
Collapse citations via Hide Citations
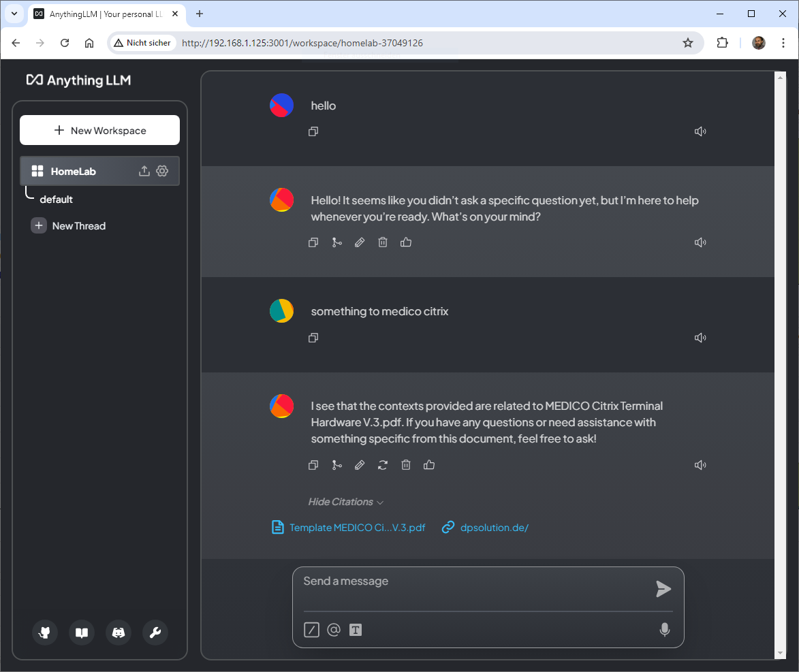pos(345,502)
